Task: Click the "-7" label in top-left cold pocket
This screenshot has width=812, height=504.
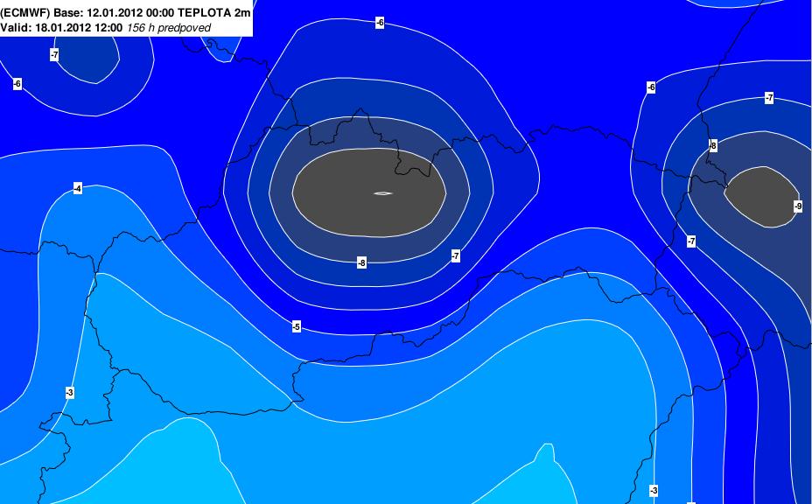Action: click(x=54, y=54)
